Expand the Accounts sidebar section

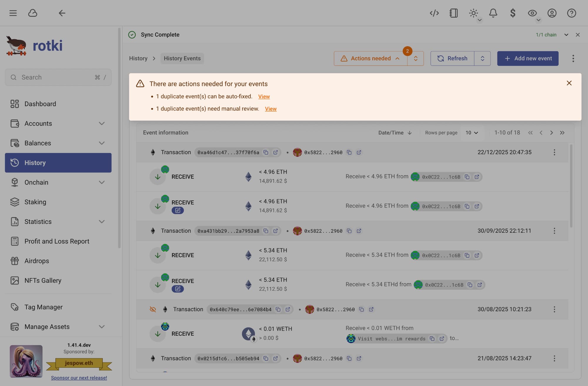pos(102,124)
